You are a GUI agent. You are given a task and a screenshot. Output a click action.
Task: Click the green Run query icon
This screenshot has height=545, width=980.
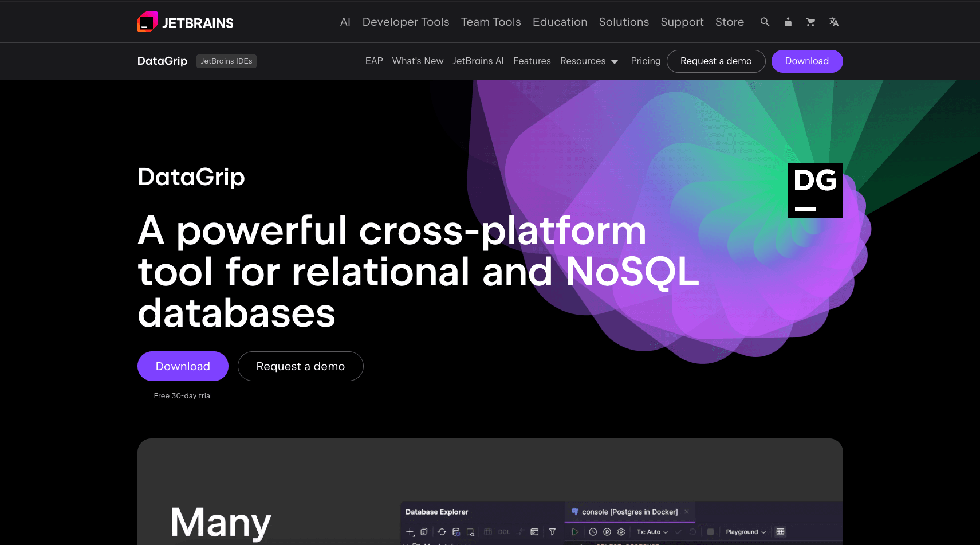[x=575, y=532]
